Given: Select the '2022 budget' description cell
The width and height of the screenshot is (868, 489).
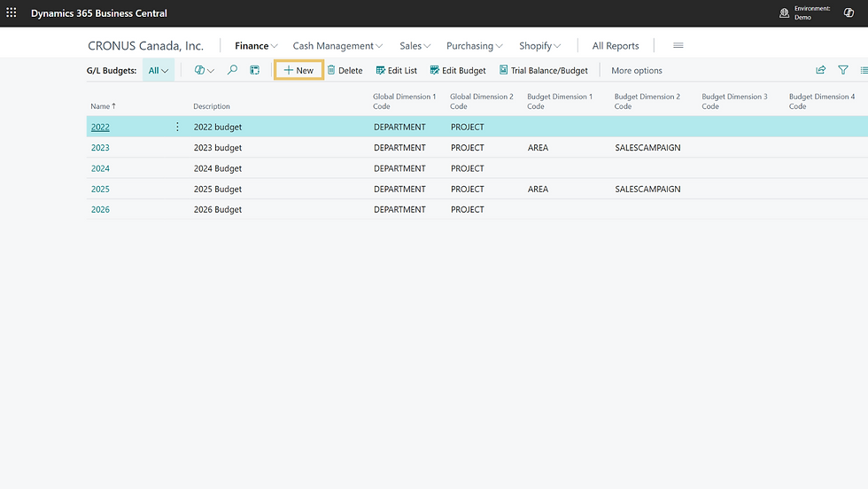Looking at the screenshot, I should pyautogui.click(x=218, y=127).
